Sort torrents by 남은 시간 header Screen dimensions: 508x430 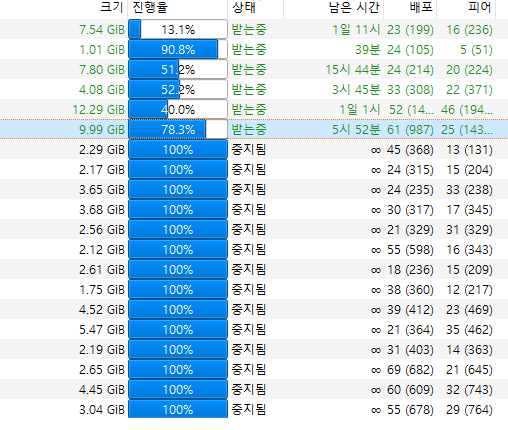(334, 8)
